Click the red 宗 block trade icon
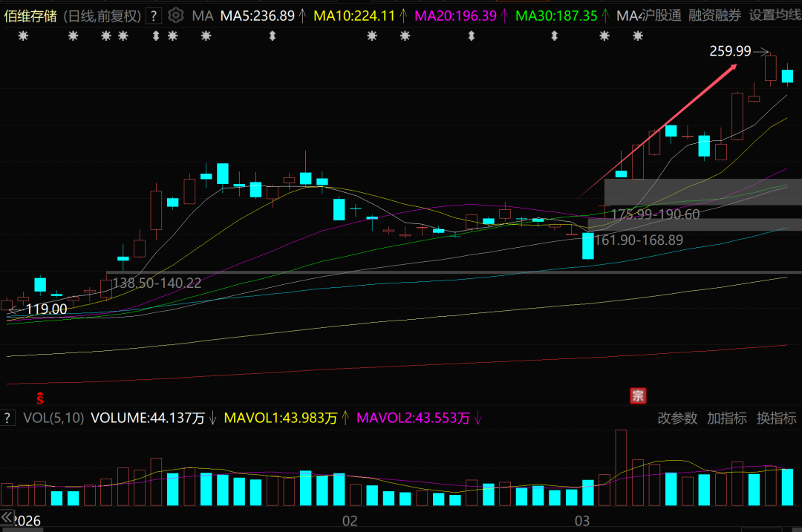The height and width of the screenshot is (532, 802). 638,395
